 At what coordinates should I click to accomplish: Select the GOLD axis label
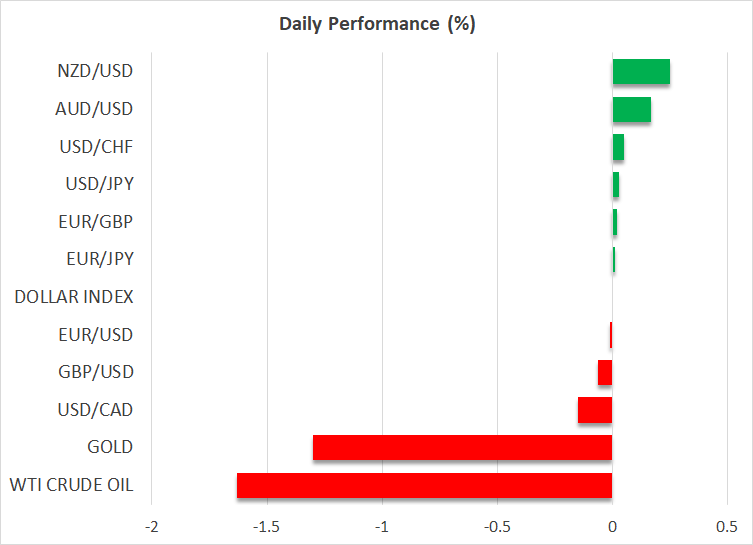[x=110, y=447]
